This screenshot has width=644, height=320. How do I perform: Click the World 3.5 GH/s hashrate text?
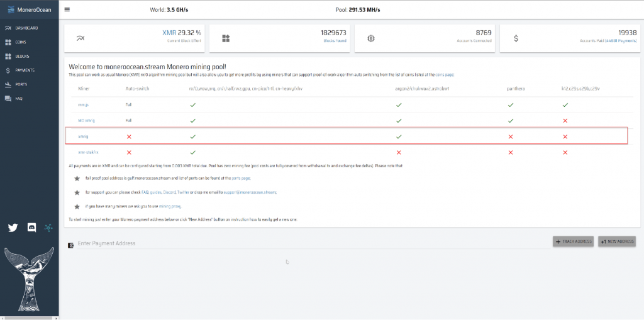click(x=170, y=10)
